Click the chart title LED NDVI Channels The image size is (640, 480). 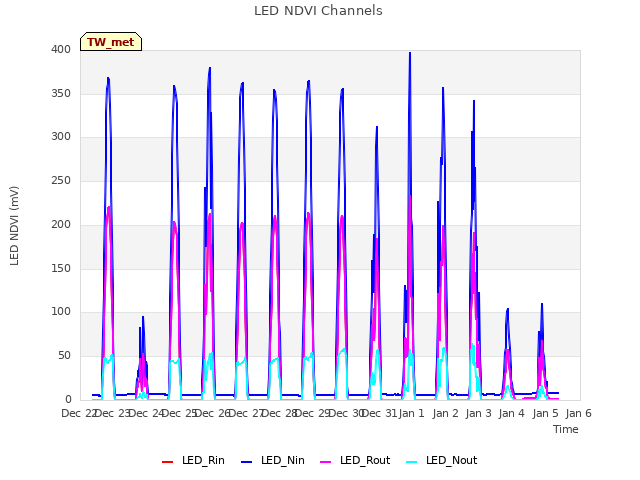(x=318, y=11)
